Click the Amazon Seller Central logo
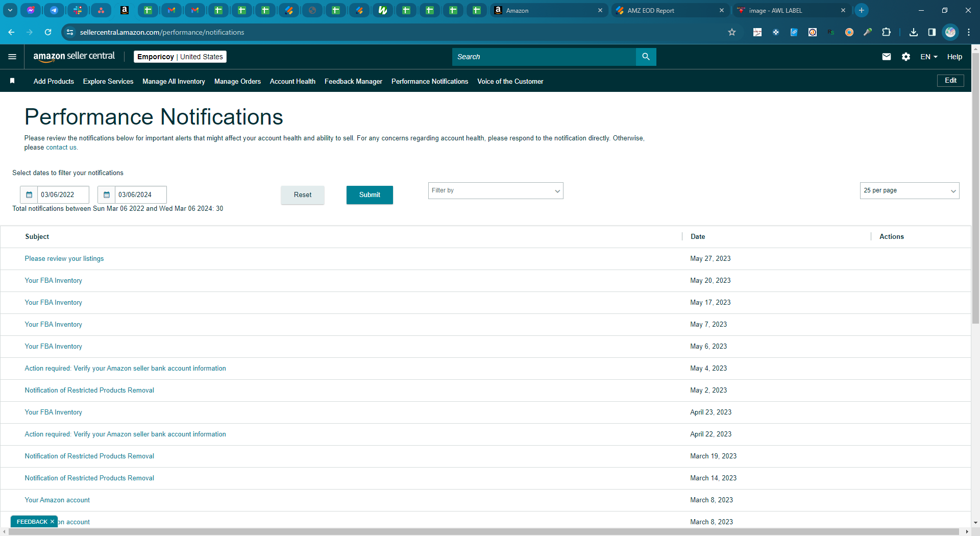 (74, 57)
